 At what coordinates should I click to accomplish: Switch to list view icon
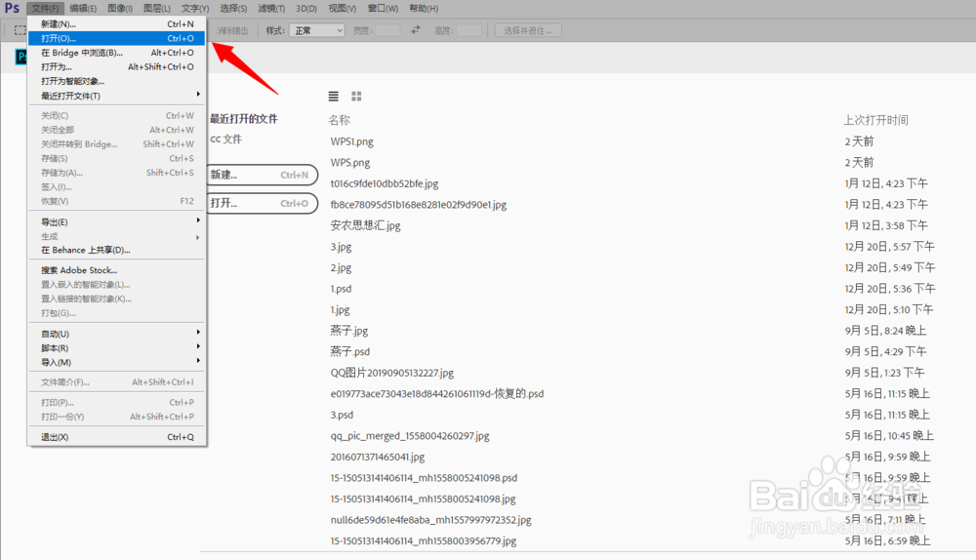(334, 96)
